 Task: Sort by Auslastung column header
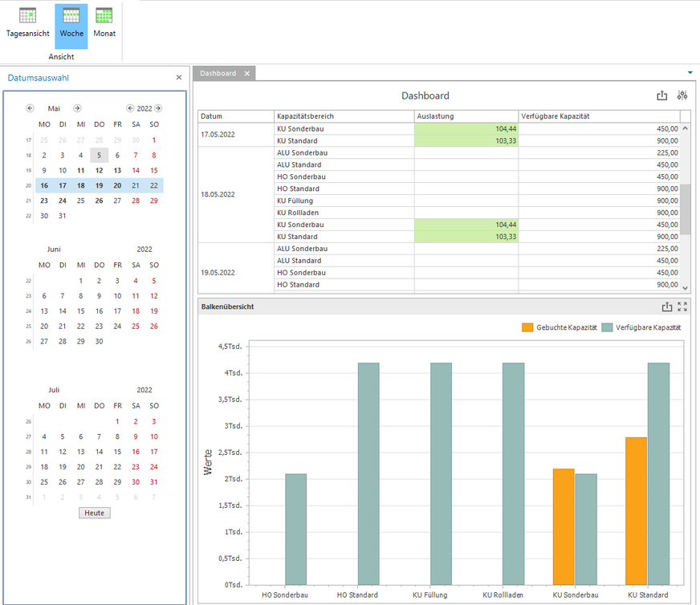click(466, 116)
